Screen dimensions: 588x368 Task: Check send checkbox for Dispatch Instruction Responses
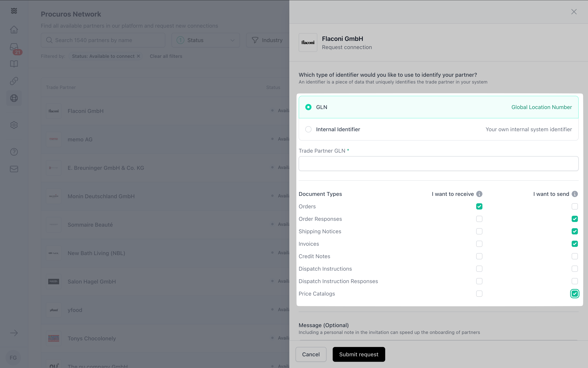pyautogui.click(x=575, y=281)
